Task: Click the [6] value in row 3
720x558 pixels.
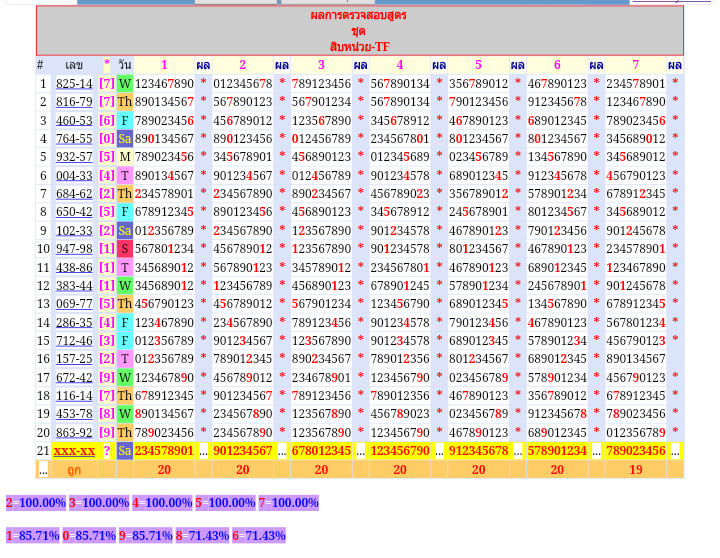Action: point(107,120)
